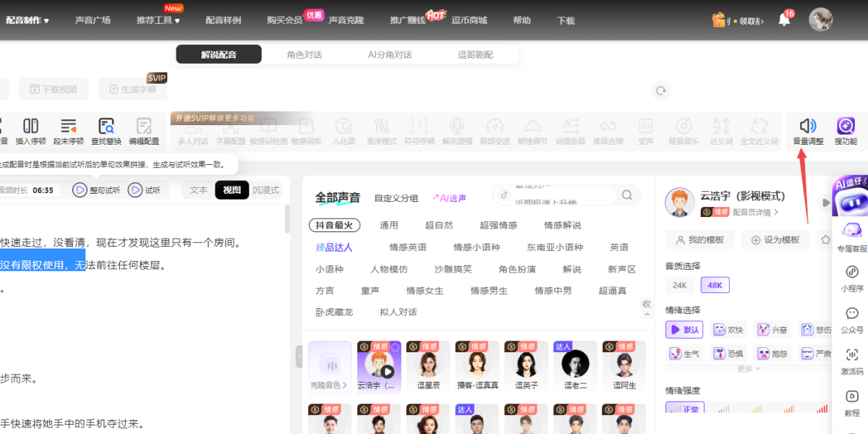Switch editor to 文本 text mode

[x=198, y=190]
